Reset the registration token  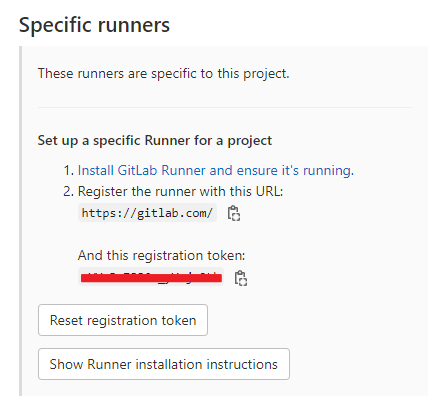pyautogui.click(x=123, y=320)
